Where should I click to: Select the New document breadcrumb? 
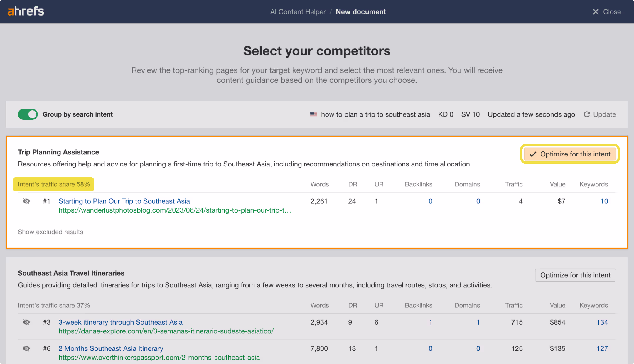click(361, 12)
